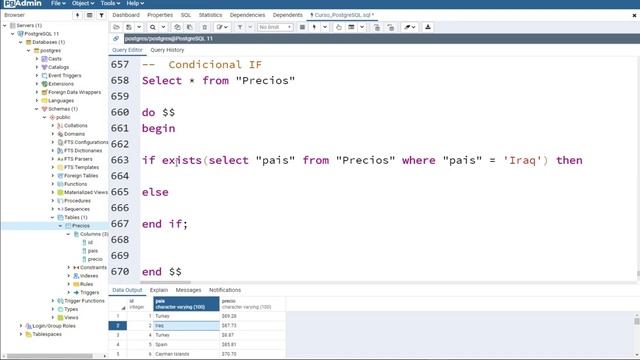Switch to the Dashboard tab
640x360 pixels.
coord(126,15)
